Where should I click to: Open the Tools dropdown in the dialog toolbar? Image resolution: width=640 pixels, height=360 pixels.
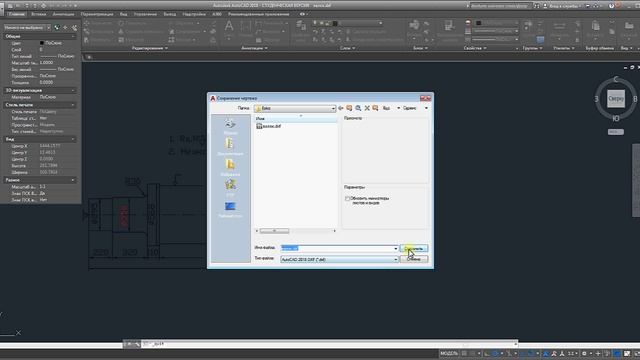click(415, 108)
